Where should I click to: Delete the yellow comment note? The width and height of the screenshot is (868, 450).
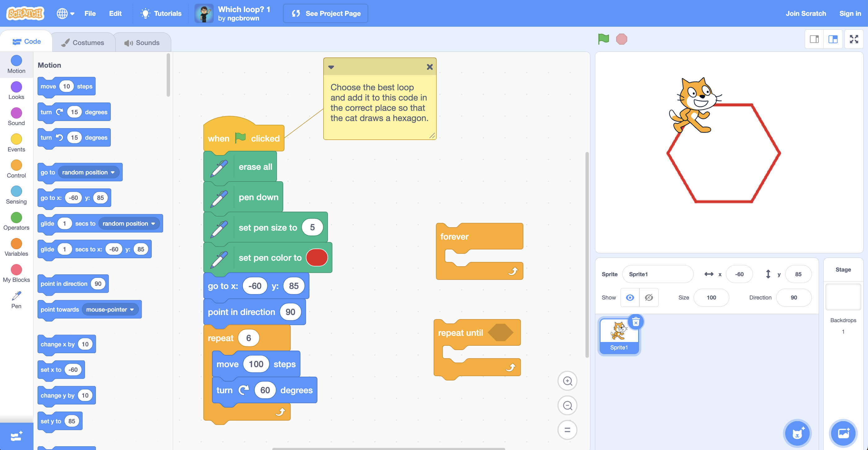pyautogui.click(x=430, y=67)
